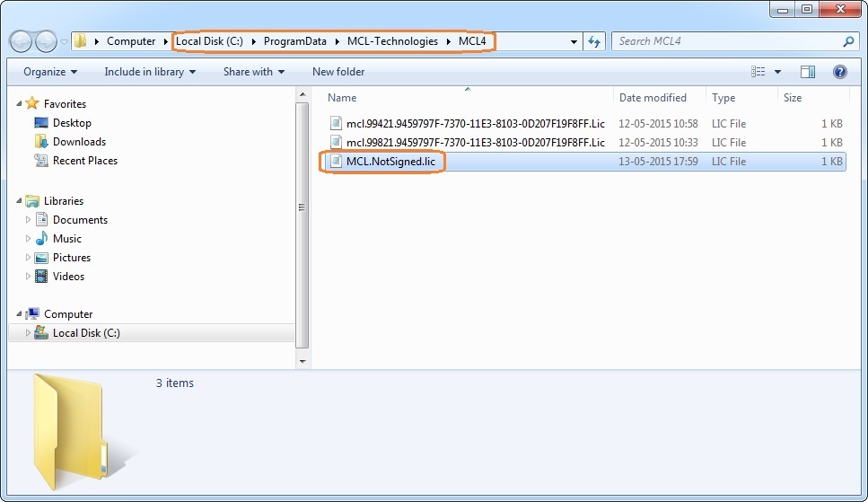Expand breadcrumb arrow after Local Disk (C:)

coord(253,41)
